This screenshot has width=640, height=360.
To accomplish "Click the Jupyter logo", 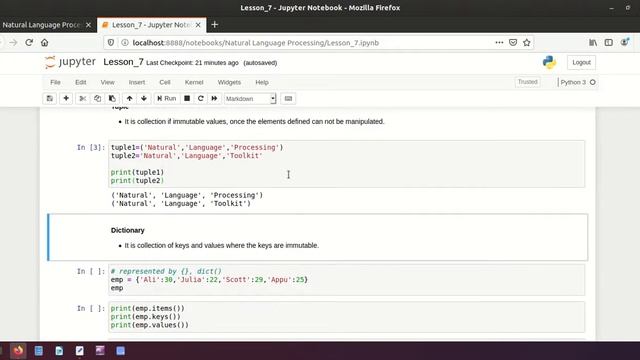I will tap(70, 62).
